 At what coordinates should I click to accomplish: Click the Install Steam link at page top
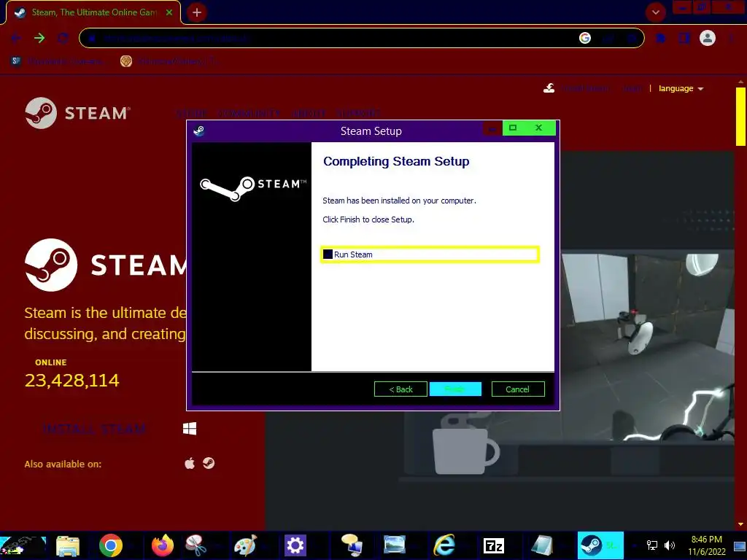pos(578,88)
